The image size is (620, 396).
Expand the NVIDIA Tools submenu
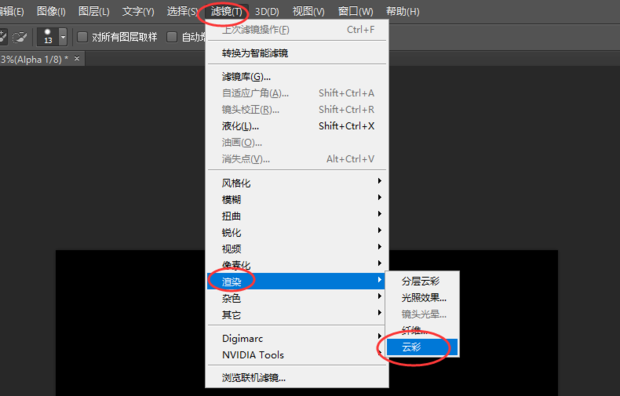(297, 355)
